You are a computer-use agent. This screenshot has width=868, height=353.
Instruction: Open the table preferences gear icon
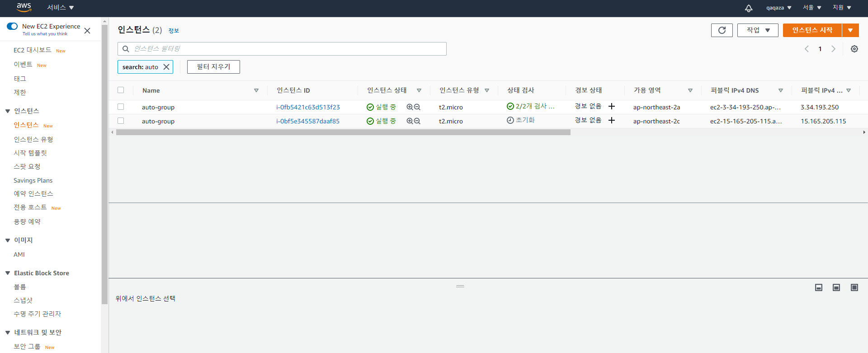854,49
